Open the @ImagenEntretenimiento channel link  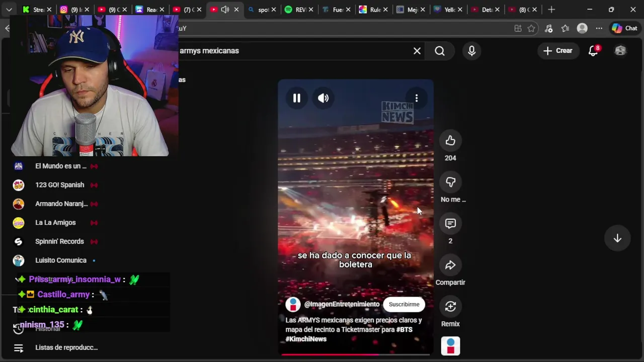pyautogui.click(x=342, y=304)
